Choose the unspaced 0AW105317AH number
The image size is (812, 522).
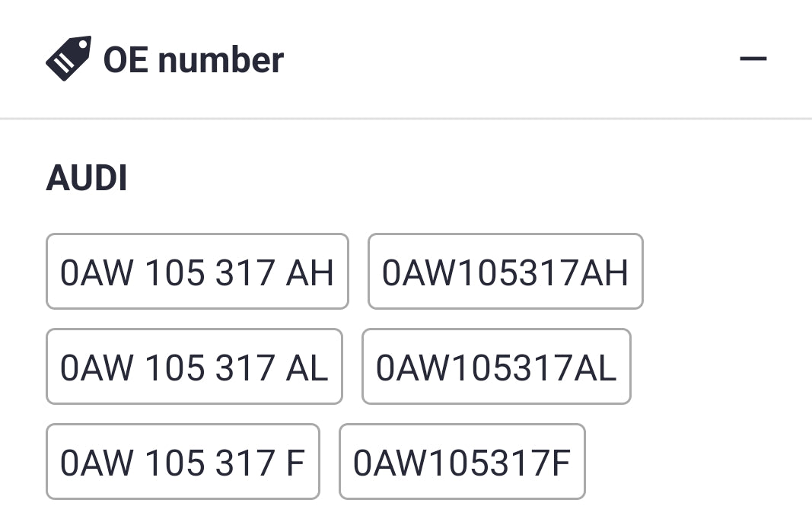coord(505,272)
